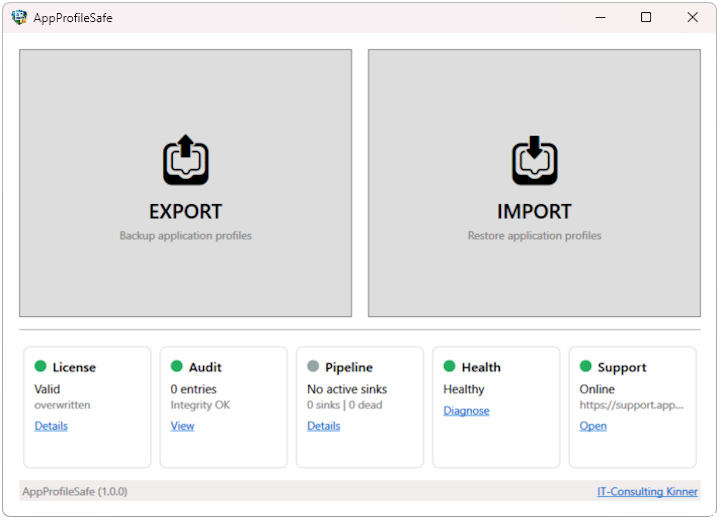Visit the IT-Consulting Kinner link

(x=647, y=492)
